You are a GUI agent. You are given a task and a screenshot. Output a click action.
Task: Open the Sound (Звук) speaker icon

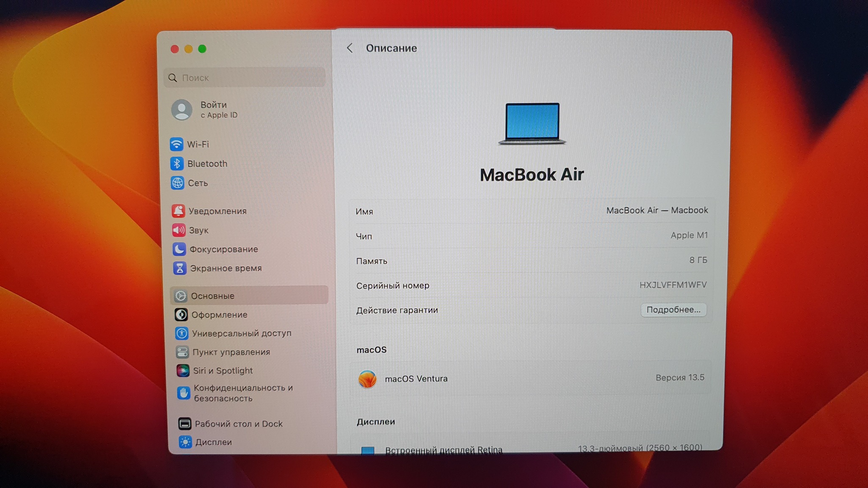pyautogui.click(x=178, y=230)
